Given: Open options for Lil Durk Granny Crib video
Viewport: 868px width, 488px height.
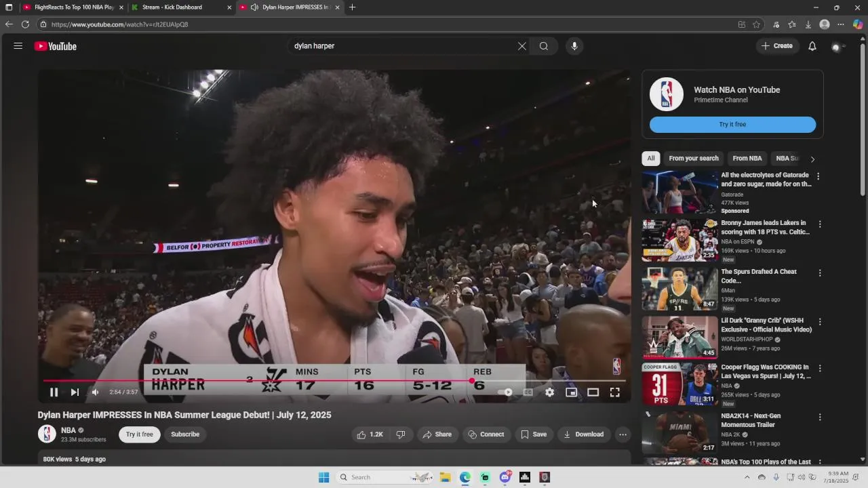Looking at the screenshot, I should (x=820, y=322).
